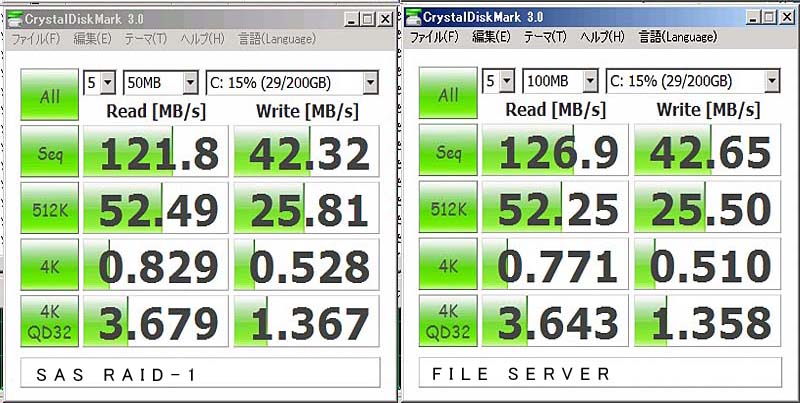Screen dimensions: 800x403
Task: Start the 4K test in the left window
Action: (48, 265)
